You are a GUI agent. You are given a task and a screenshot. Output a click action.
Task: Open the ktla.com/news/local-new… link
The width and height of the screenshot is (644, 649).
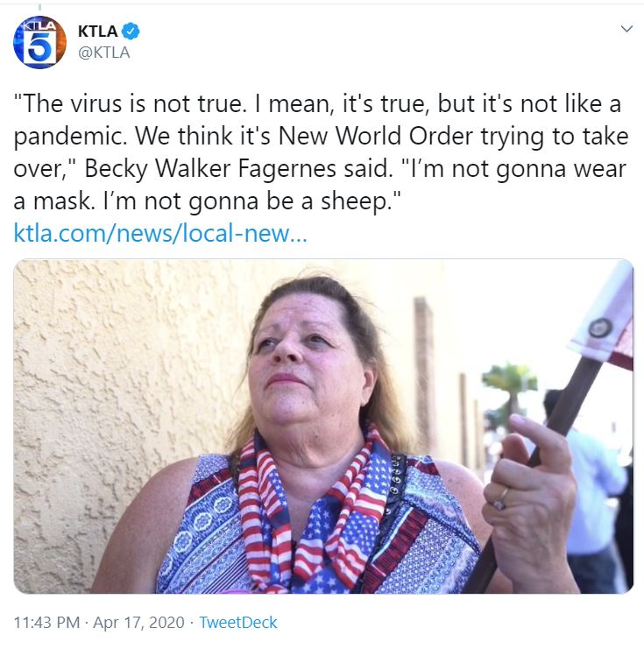[x=160, y=233]
